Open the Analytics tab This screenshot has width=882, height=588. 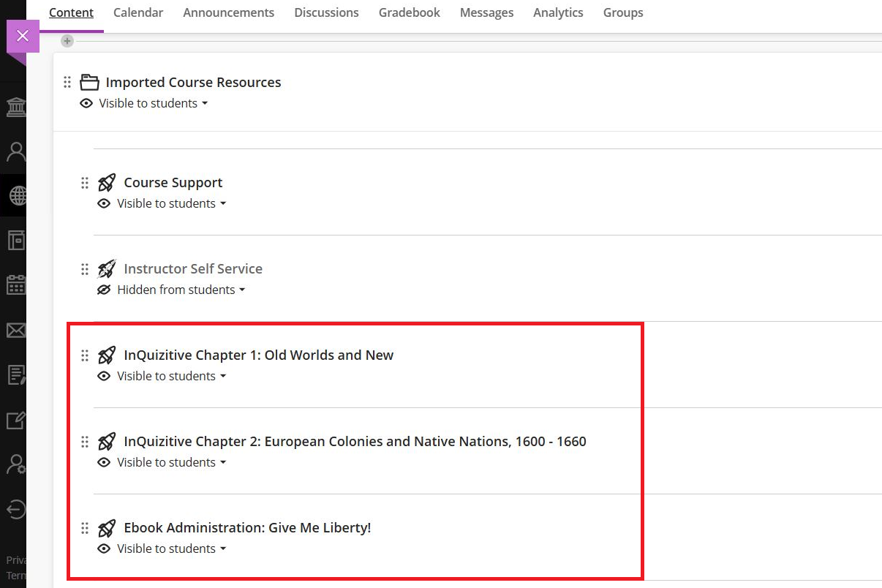tap(558, 12)
